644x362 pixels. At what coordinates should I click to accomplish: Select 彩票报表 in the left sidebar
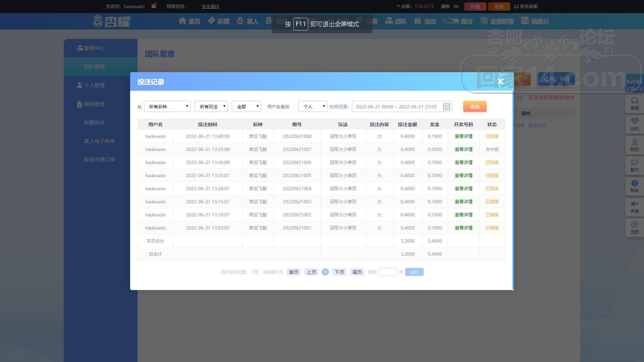pyautogui.click(x=94, y=123)
